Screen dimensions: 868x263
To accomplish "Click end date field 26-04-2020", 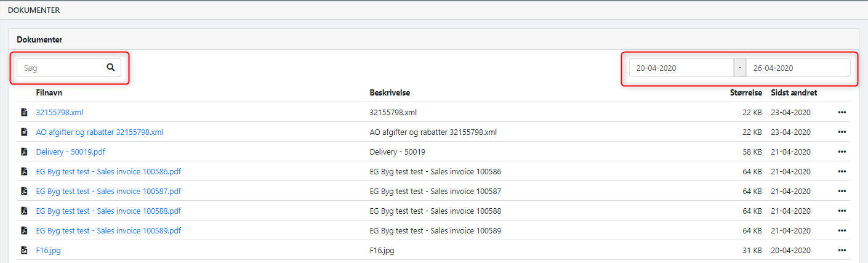I will click(x=797, y=68).
